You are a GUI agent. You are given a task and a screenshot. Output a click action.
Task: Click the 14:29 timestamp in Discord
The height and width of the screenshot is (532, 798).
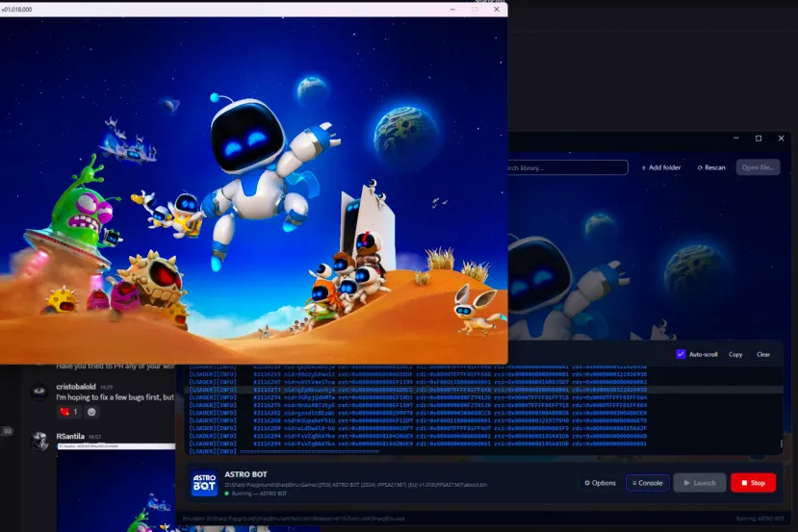pos(106,387)
